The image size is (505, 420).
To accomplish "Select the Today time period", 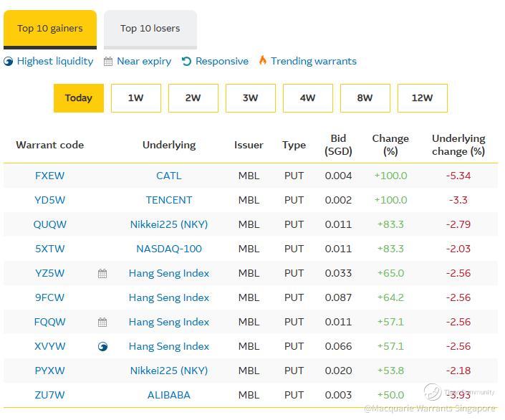I will click(x=78, y=98).
